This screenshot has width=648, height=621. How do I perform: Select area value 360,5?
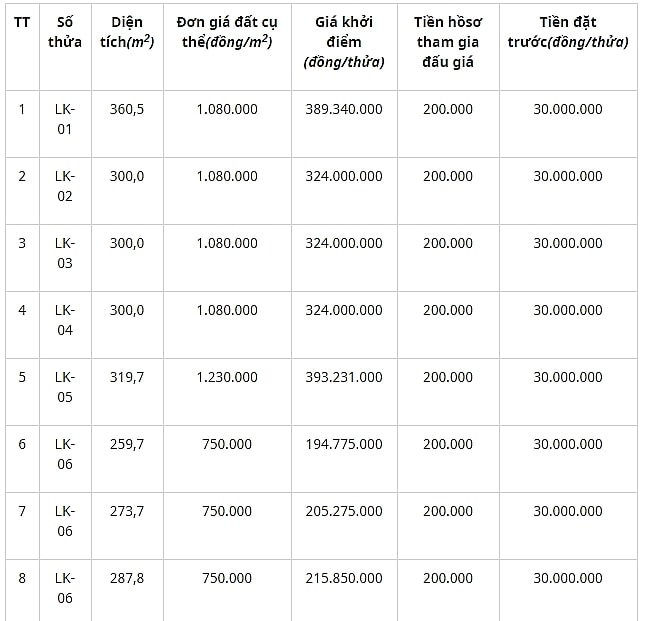(x=127, y=109)
